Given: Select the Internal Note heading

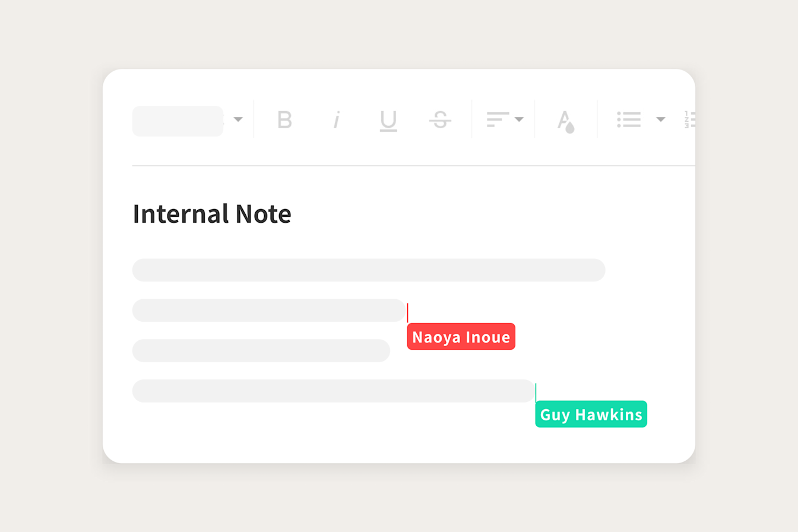Looking at the screenshot, I should coord(212,214).
